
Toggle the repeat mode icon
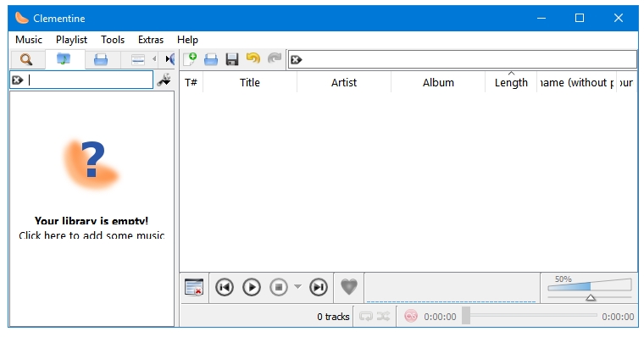tap(366, 316)
